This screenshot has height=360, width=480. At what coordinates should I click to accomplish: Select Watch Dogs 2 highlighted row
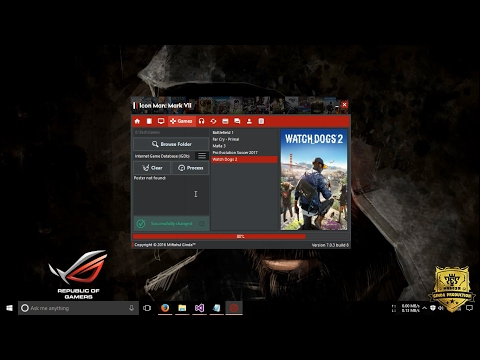tap(245, 159)
